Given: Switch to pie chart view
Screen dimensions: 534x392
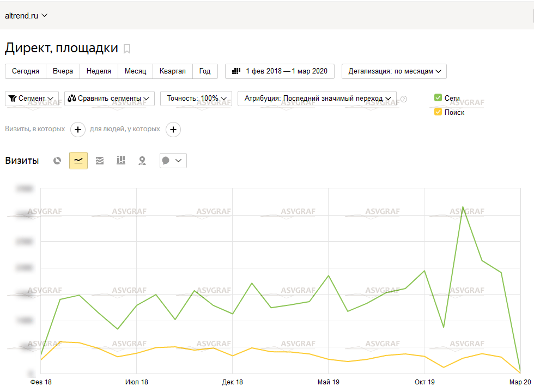Looking at the screenshot, I should pyautogui.click(x=57, y=161).
